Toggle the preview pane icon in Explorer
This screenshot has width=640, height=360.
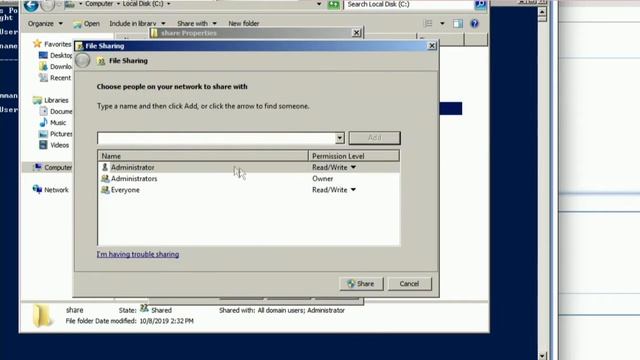point(458,24)
